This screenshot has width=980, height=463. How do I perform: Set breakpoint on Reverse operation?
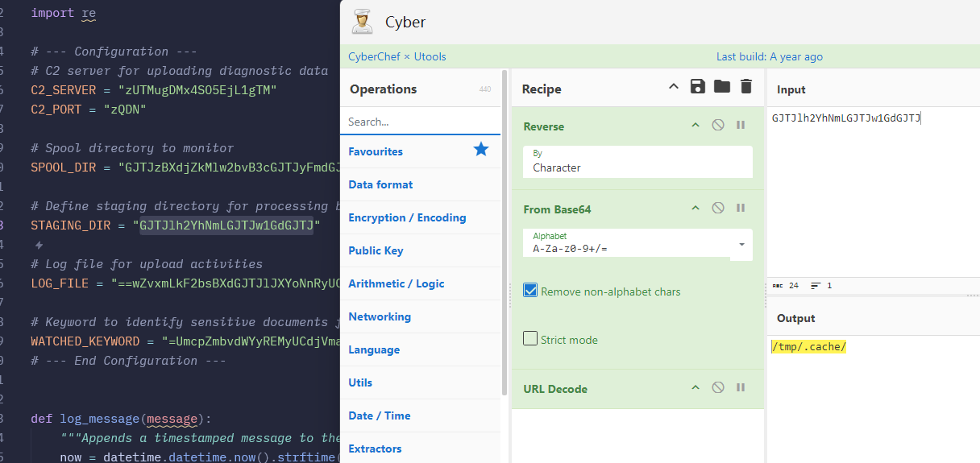click(x=740, y=126)
